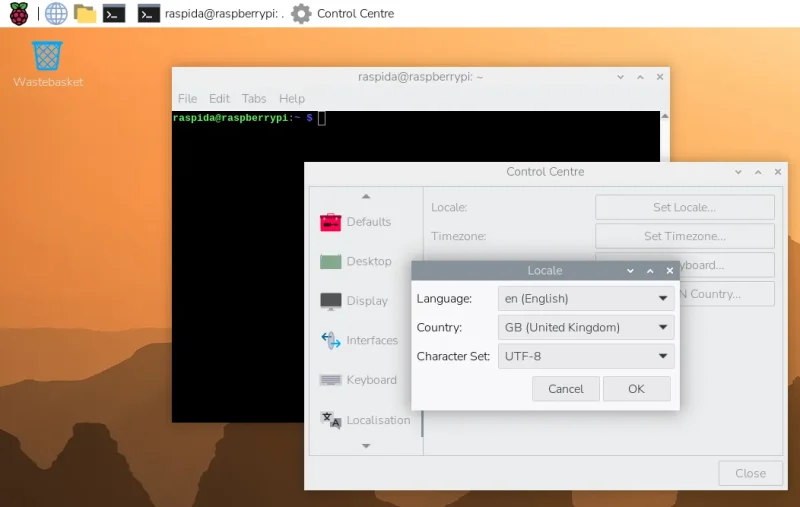Cancel the Locale dialog
The width and height of the screenshot is (800, 507).
pyautogui.click(x=565, y=389)
